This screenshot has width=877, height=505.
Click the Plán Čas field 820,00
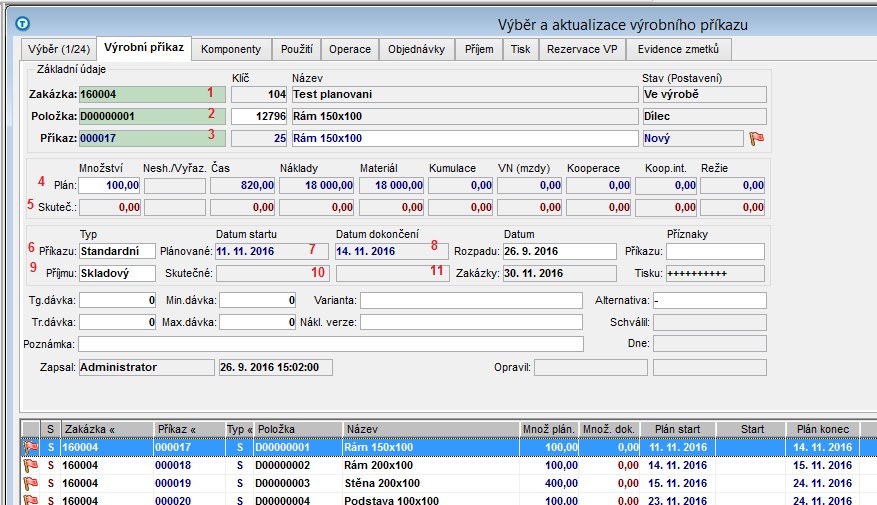tap(243, 185)
